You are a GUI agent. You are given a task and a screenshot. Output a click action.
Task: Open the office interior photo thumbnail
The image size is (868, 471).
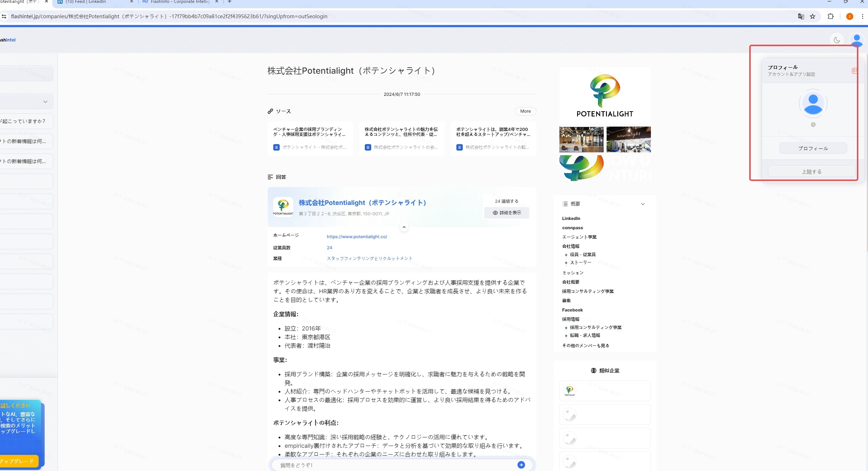coord(581,139)
